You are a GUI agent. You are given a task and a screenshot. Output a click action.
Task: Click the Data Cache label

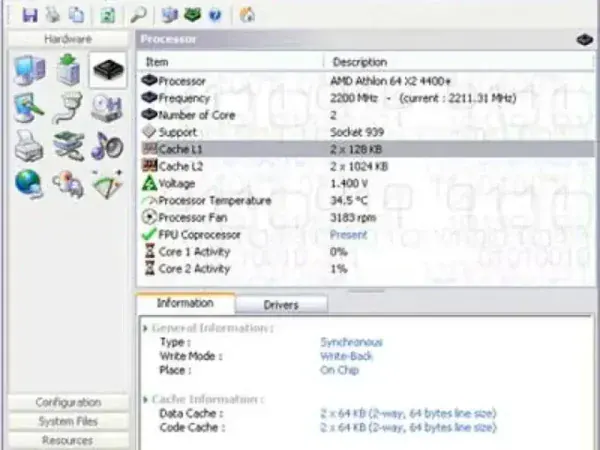[x=191, y=413]
